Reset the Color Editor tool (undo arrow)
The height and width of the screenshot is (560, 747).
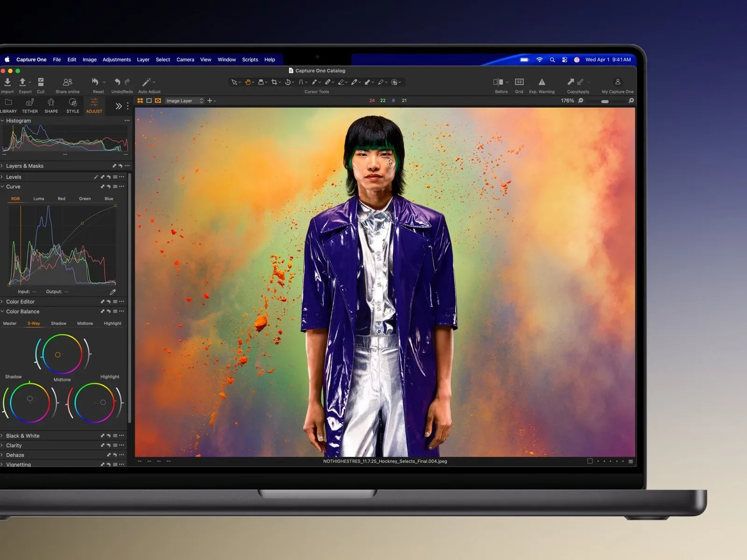tap(109, 301)
